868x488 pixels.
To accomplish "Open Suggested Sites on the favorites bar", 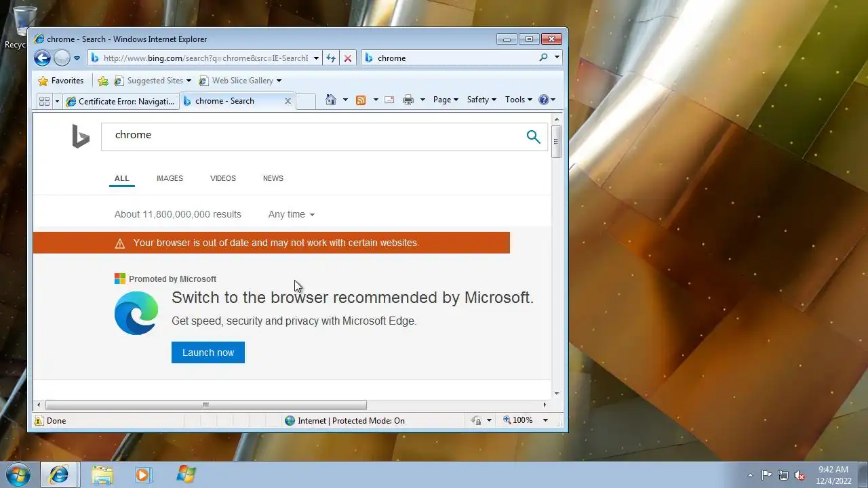I will pos(152,81).
